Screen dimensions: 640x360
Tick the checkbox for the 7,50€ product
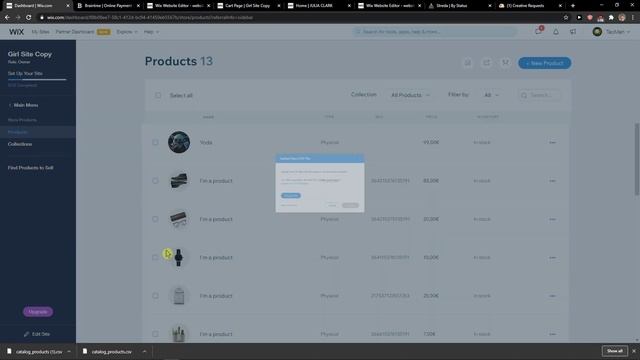tap(155, 334)
